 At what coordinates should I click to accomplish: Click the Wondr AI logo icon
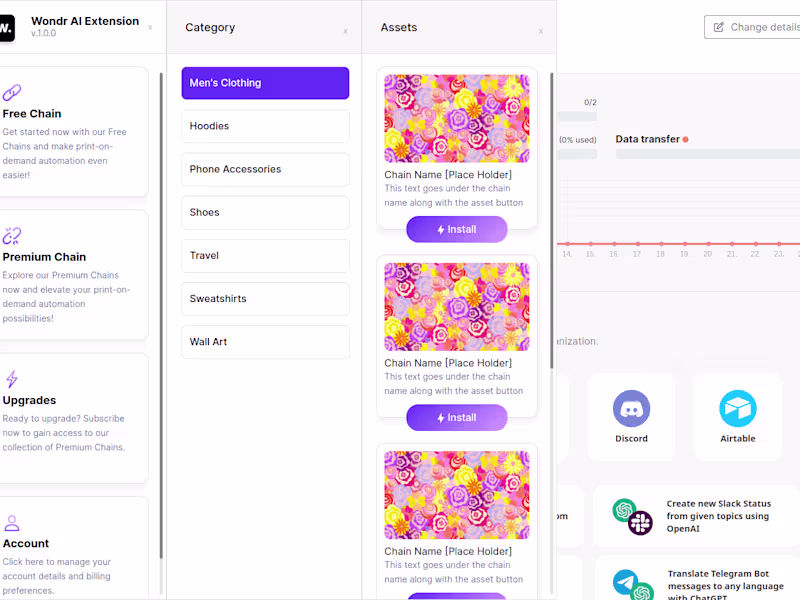pos(7,28)
